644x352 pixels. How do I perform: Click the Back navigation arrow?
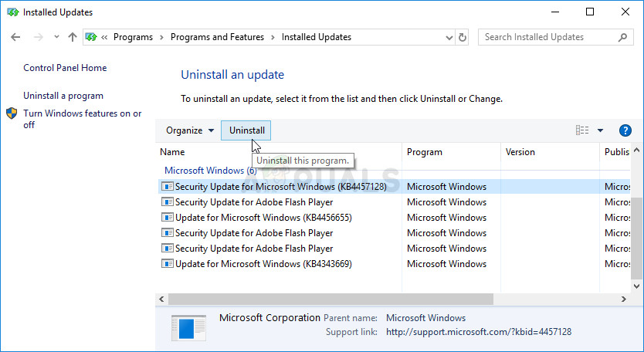tap(15, 37)
